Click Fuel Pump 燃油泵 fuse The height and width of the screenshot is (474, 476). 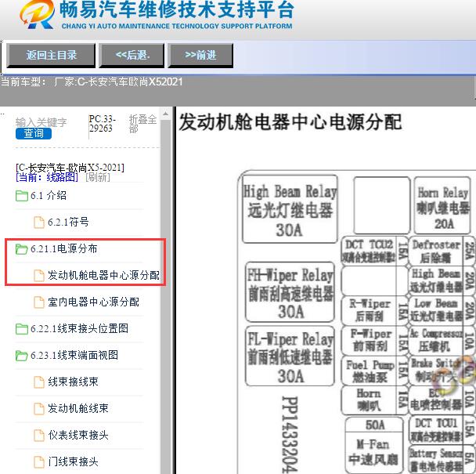pos(374,371)
